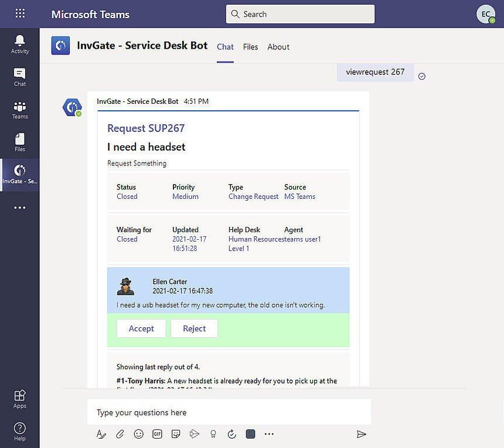The width and height of the screenshot is (504, 448).
Task: Open Activity bell in sidebar
Action: coord(19,45)
